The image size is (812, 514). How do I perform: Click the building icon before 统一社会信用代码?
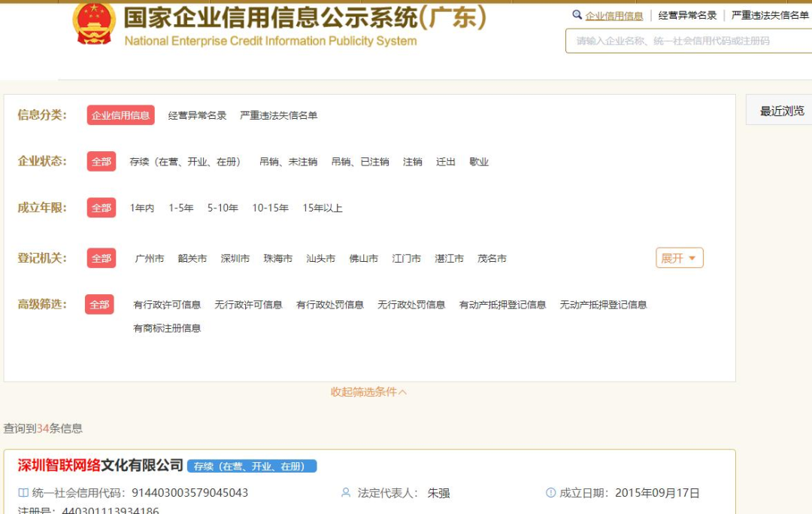pyautogui.click(x=23, y=494)
